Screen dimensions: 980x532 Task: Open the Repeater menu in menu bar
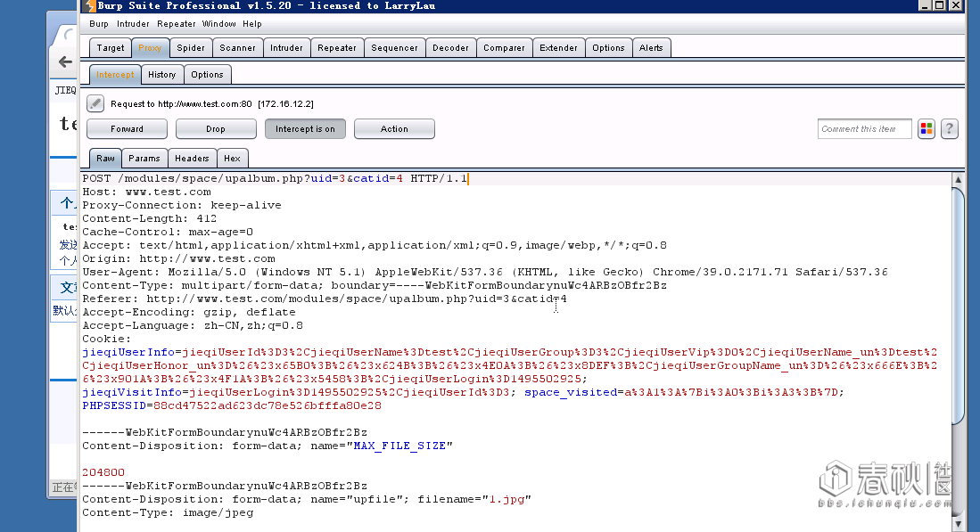pos(177,24)
